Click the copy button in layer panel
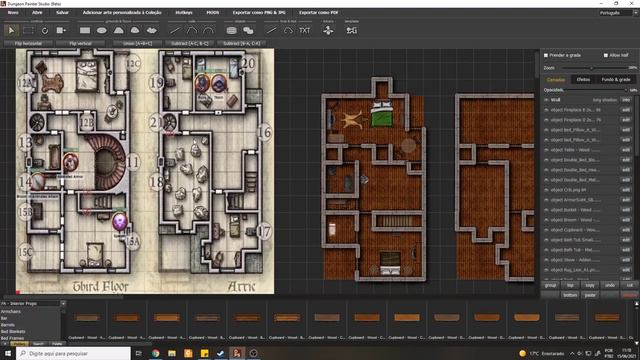This screenshot has height=360, width=640. pyautogui.click(x=590, y=285)
